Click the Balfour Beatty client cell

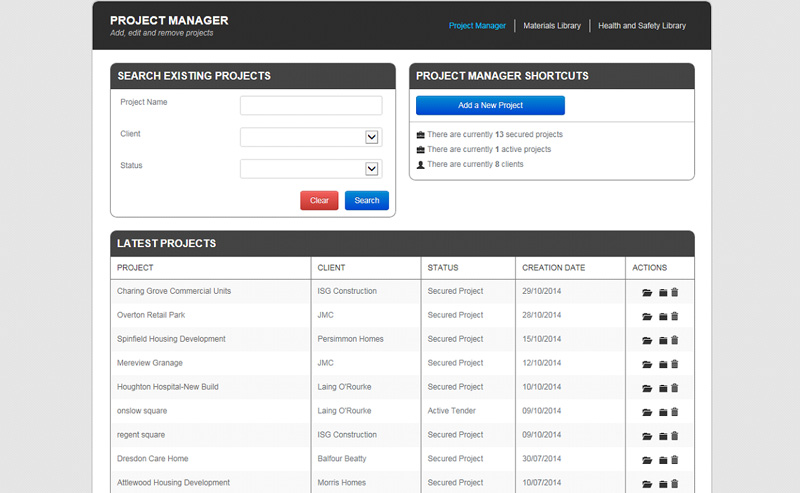click(342, 459)
